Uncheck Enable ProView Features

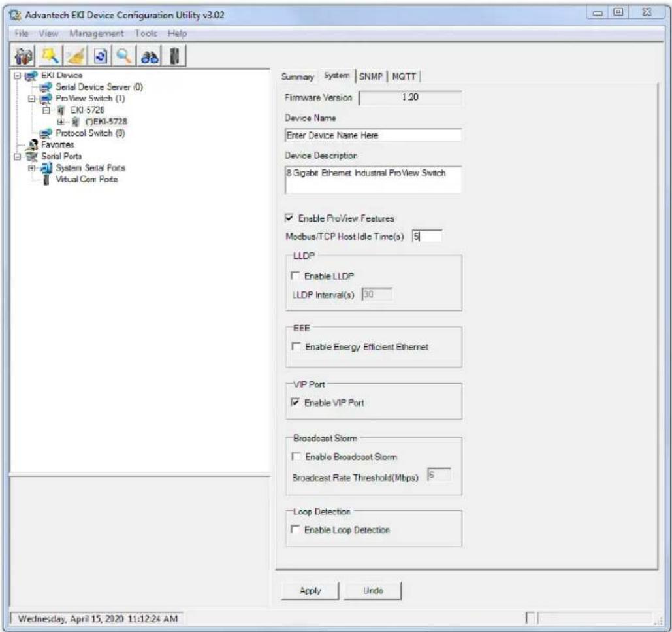coord(289,218)
